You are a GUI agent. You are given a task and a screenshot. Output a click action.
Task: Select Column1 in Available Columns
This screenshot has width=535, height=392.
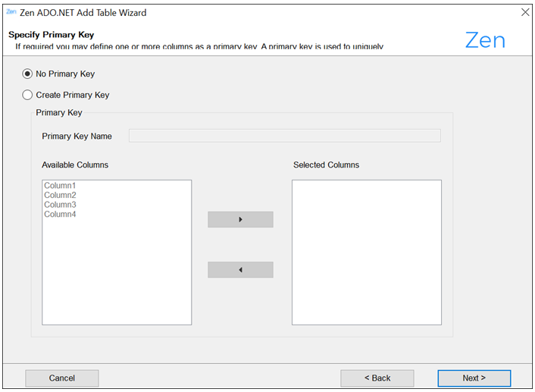60,186
